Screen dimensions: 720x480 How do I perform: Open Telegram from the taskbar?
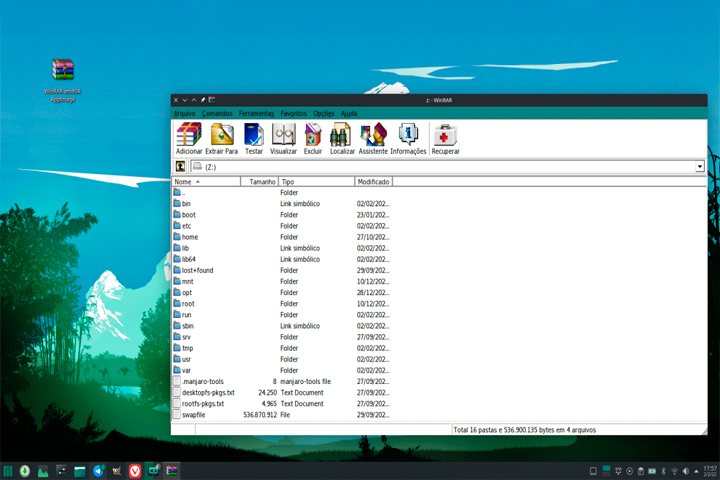click(98, 471)
